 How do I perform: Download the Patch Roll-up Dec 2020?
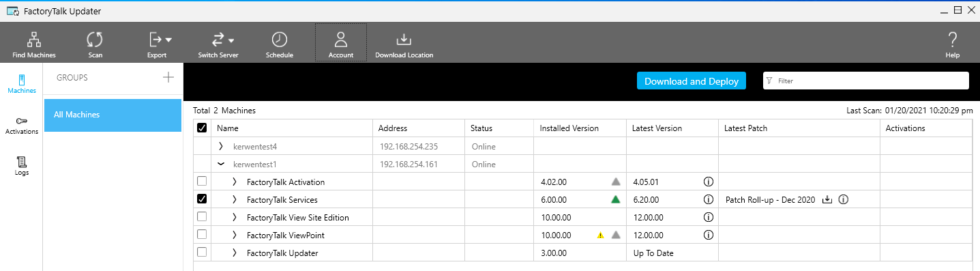[827, 199]
